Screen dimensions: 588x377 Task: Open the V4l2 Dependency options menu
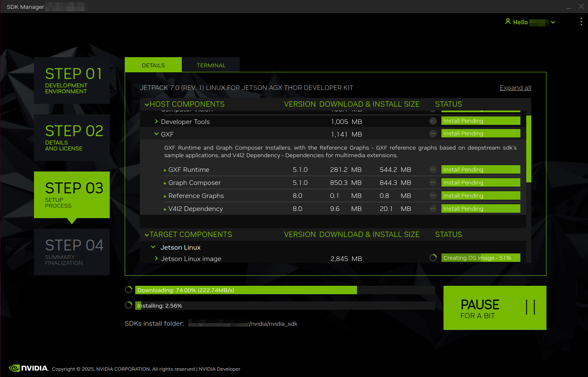point(433,208)
